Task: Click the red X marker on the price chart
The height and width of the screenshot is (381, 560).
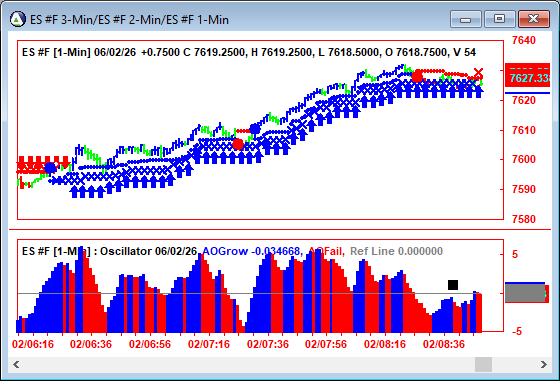Action: tap(478, 73)
